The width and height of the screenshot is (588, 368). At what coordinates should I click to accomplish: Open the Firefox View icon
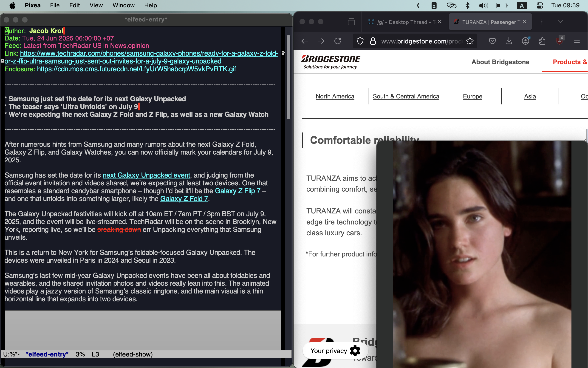(351, 22)
